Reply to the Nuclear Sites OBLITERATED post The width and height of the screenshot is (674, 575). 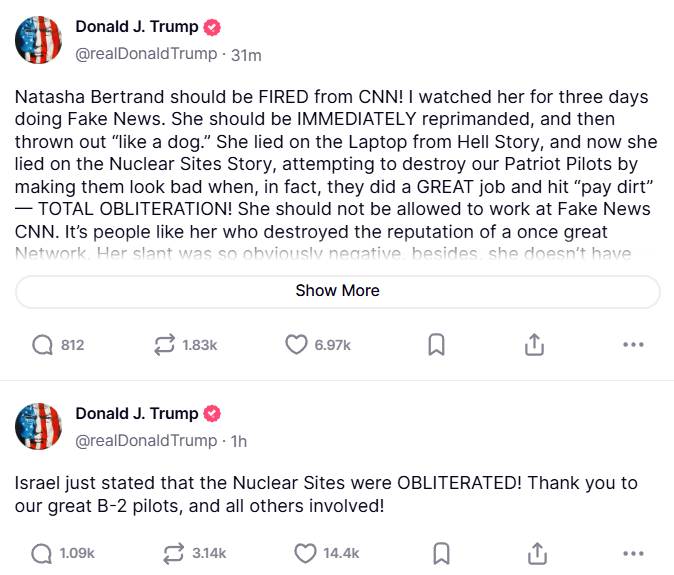pyautogui.click(x=43, y=553)
